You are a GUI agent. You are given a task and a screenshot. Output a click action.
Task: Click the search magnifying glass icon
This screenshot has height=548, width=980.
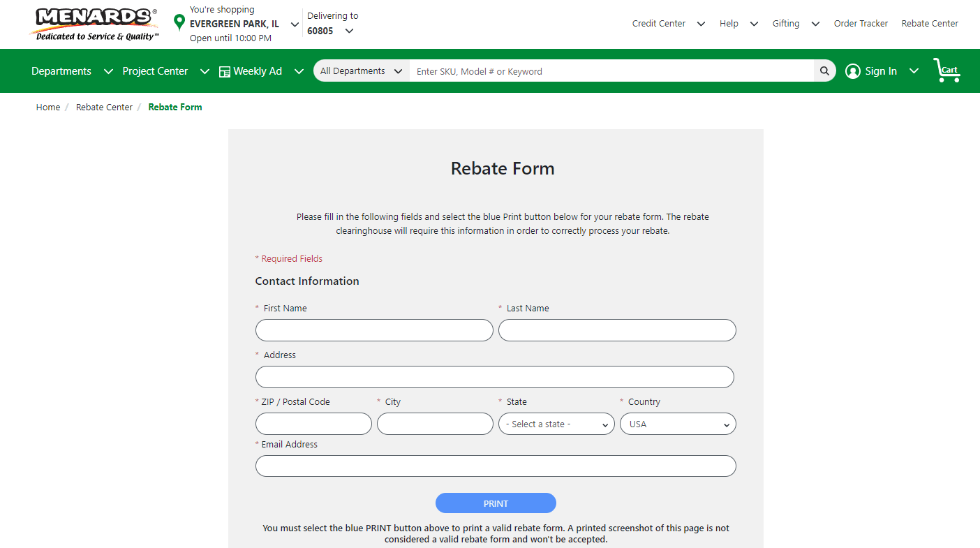coord(824,71)
